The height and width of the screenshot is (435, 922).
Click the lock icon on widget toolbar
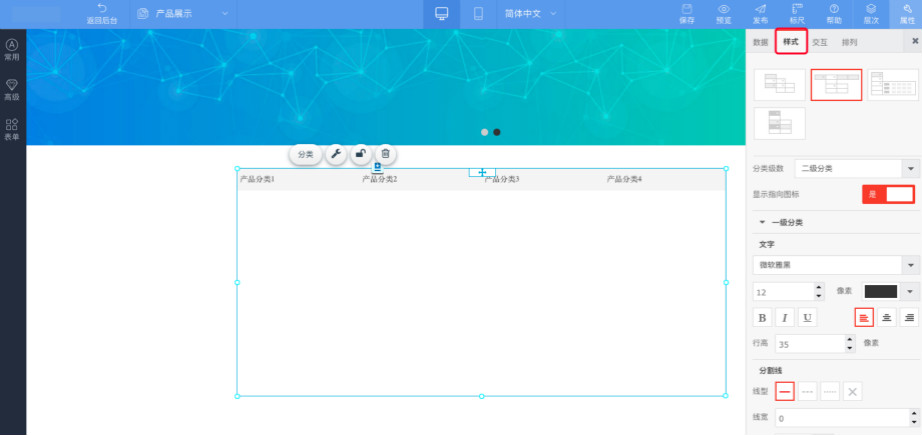(361, 154)
